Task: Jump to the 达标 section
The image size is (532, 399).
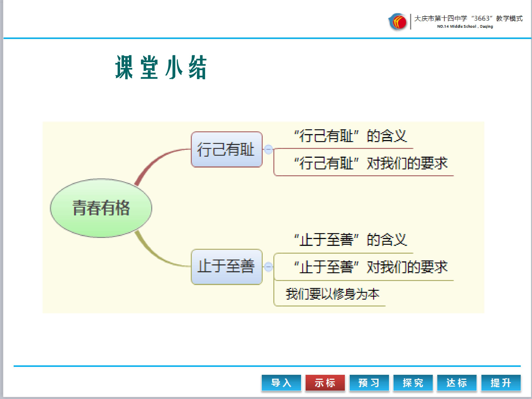Action: [457, 383]
